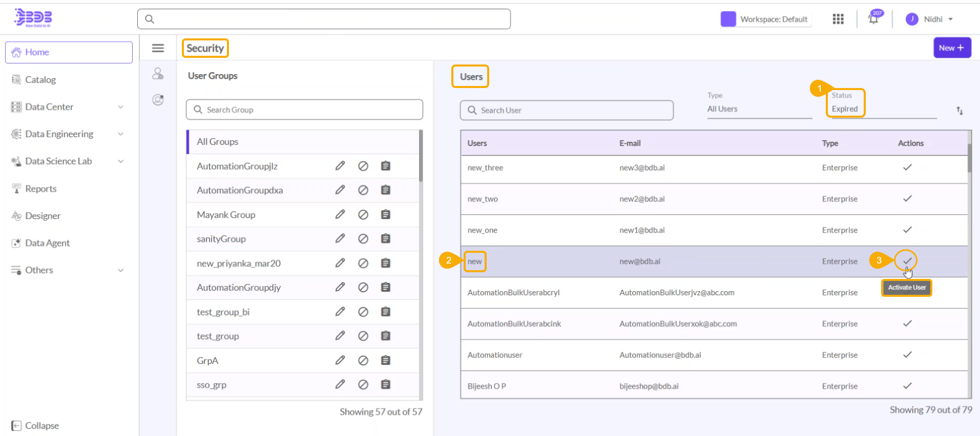Open the Type All Users dropdown
Image resolution: width=980 pixels, height=436 pixels.
pyautogui.click(x=758, y=109)
